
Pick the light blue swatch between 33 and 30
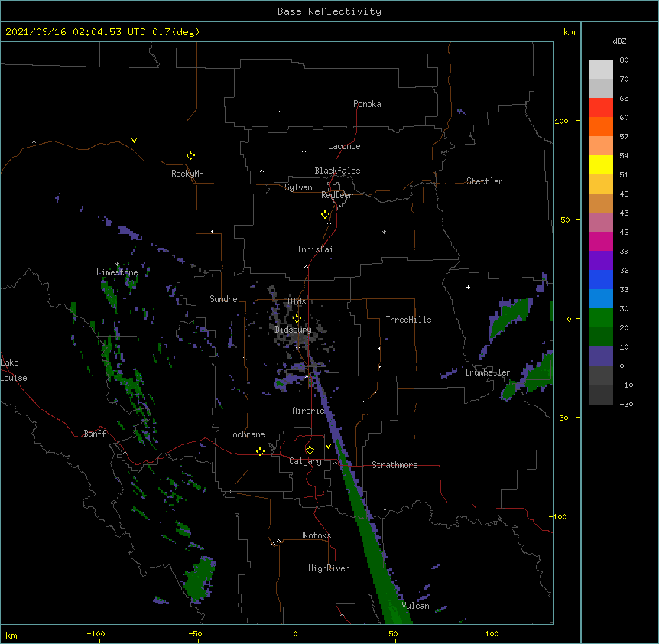pyautogui.click(x=601, y=299)
